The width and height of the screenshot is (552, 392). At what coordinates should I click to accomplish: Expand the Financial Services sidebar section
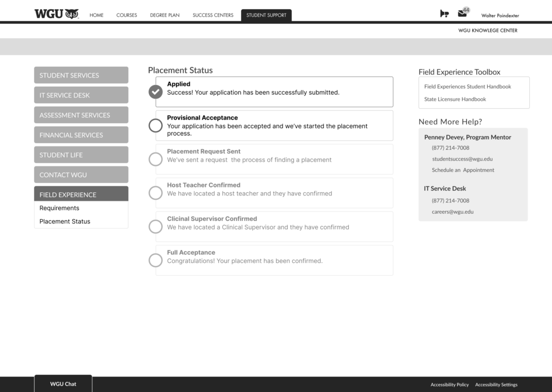[x=81, y=135]
